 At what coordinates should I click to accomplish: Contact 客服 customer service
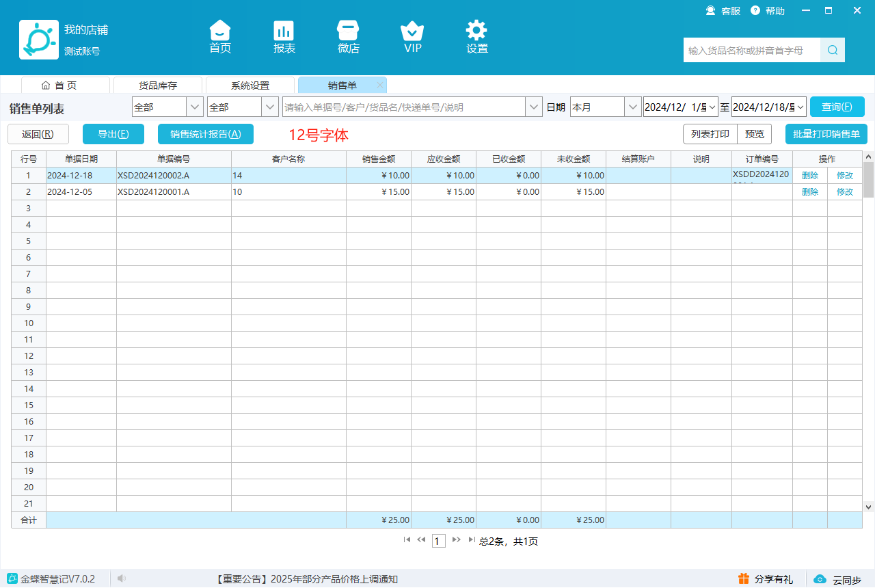point(723,10)
